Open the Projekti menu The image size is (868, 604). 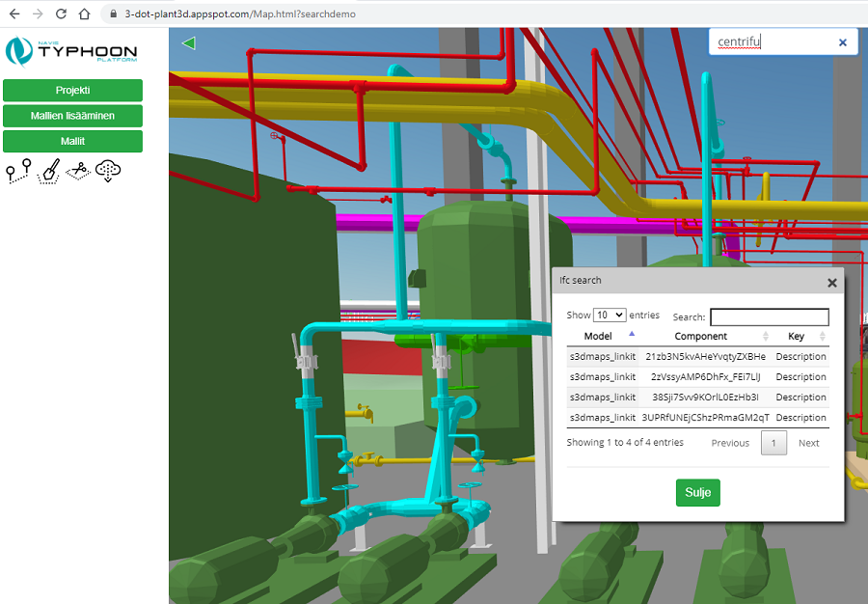72,90
